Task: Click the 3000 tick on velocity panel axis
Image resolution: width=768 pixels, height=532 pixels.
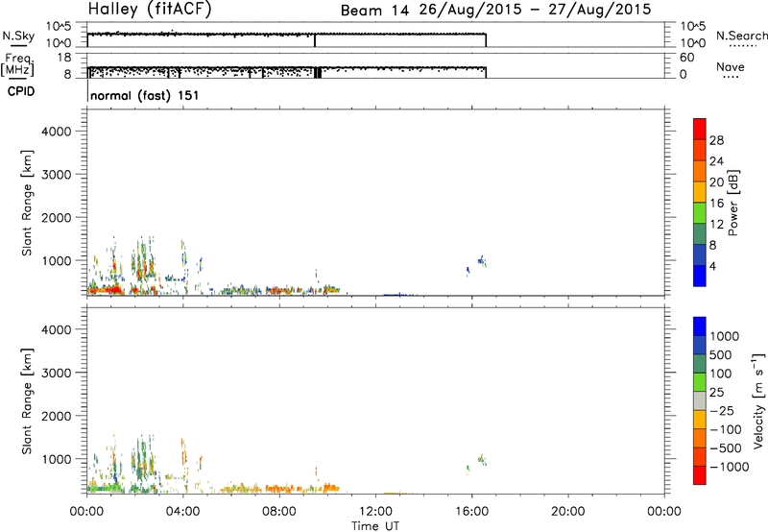Action: click(x=57, y=373)
